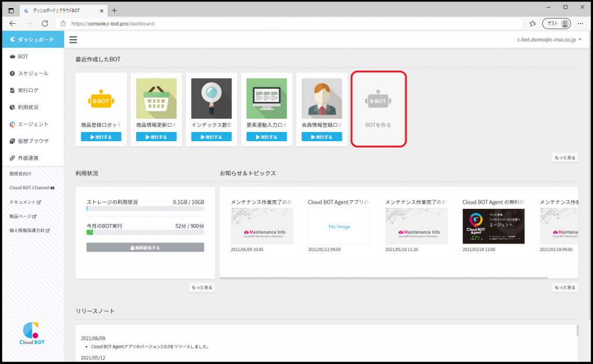This screenshot has height=364, width=593.
Task: Click the 無料延長する button
Action: (145, 248)
